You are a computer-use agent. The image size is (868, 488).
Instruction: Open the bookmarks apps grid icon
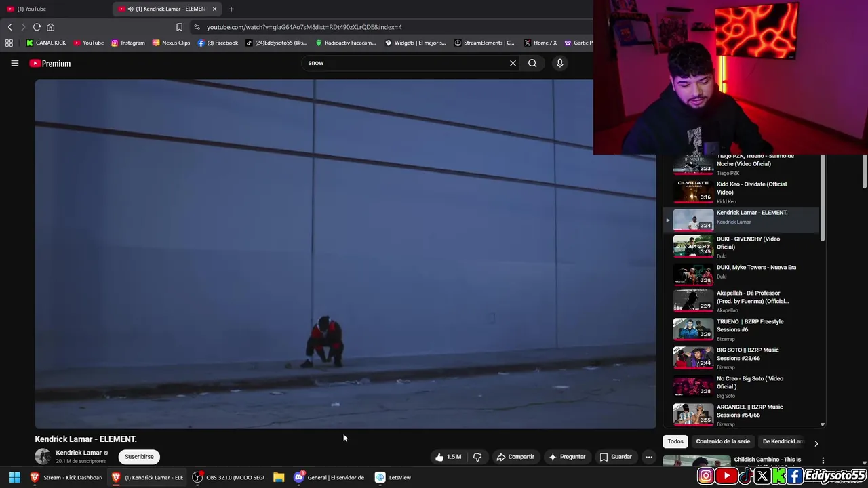(9, 43)
